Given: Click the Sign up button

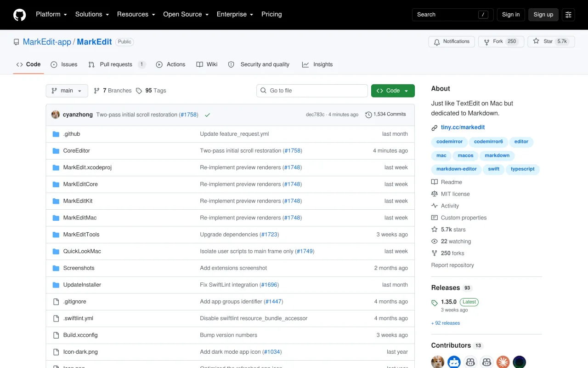Looking at the screenshot, I should coord(543,15).
